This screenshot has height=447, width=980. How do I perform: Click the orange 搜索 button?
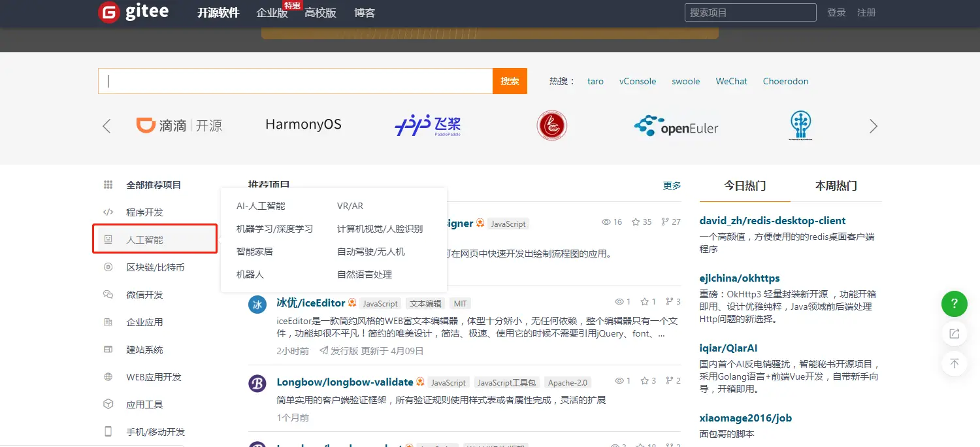[x=510, y=81]
